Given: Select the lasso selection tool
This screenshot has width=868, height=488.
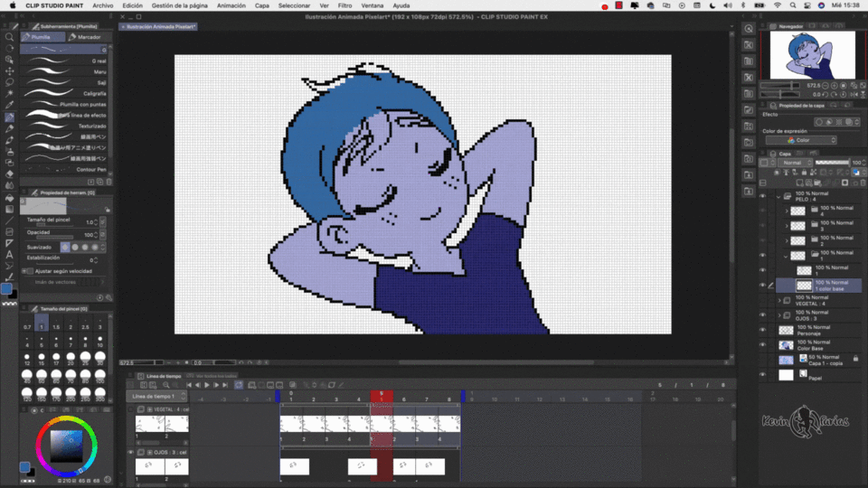Looking at the screenshot, I should [9, 82].
